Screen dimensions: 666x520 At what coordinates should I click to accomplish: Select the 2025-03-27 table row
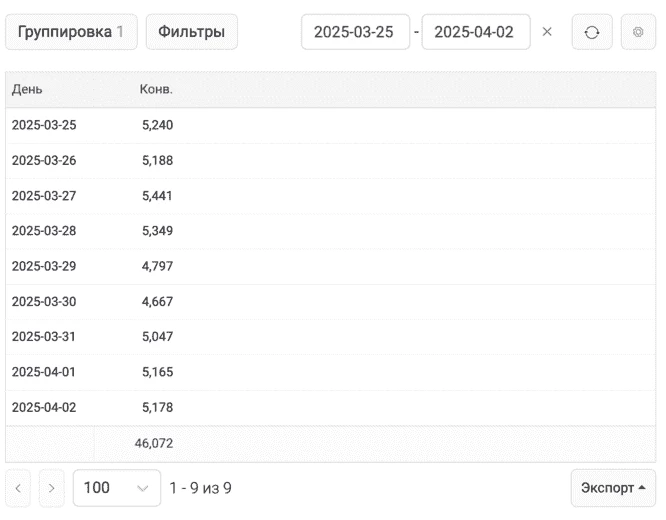(330, 196)
